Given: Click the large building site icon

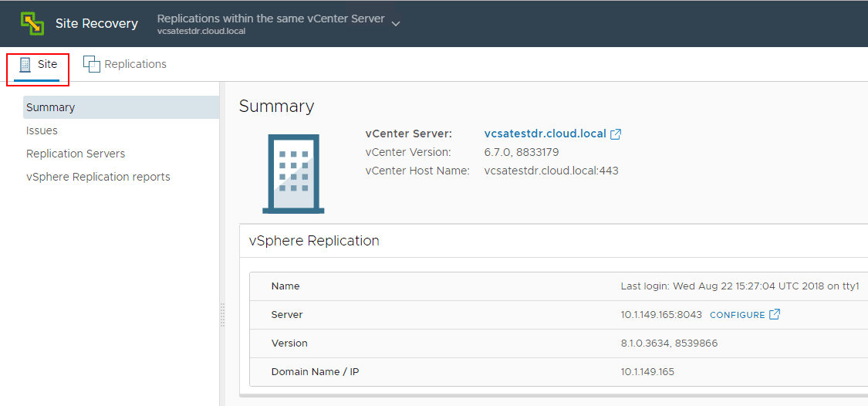Looking at the screenshot, I should point(293,174).
